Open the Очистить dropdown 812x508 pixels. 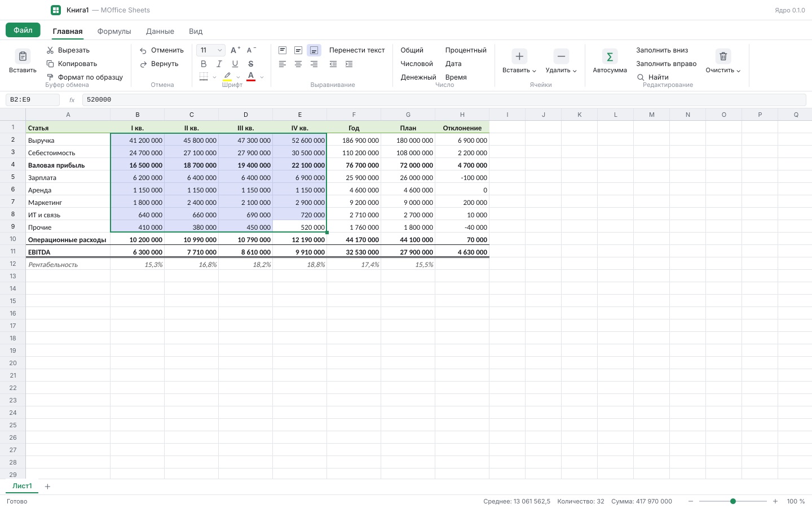point(723,61)
